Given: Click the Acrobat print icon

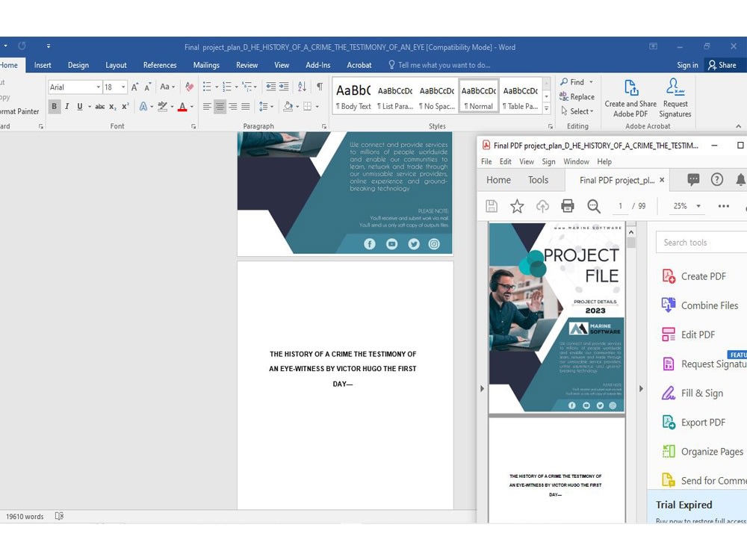Looking at the screenshot, I should [x=568, y=206].
